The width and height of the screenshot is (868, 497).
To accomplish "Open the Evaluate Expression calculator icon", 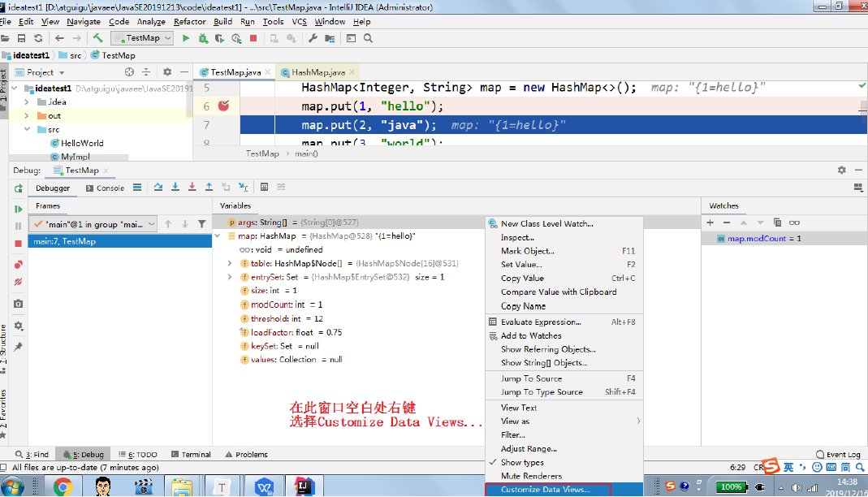I will click(264, 187).
